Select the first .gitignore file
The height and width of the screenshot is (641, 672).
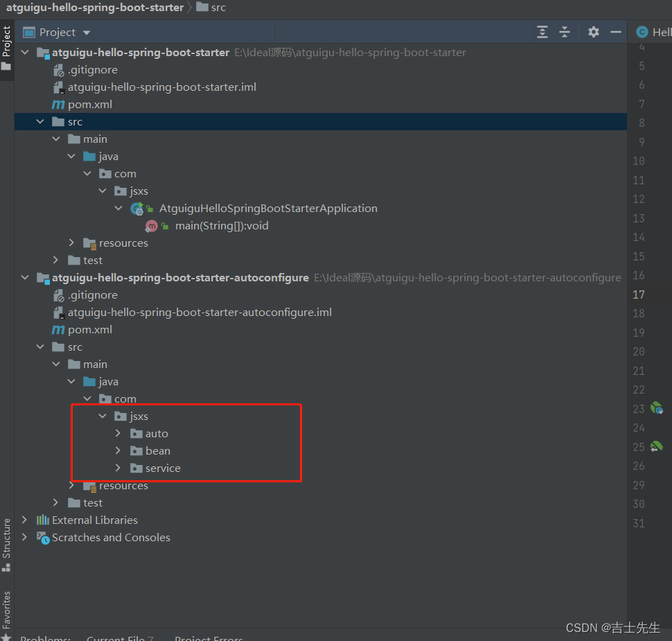click(93, 70)
